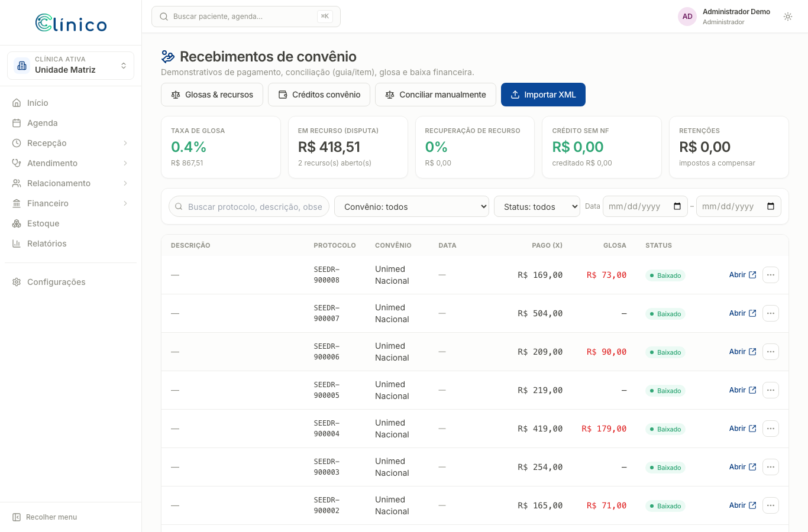The width and height of the screenshot is (808, 532).
Task: Click the R$ 504,00 paid value
Action: click(x=540, y=313)
